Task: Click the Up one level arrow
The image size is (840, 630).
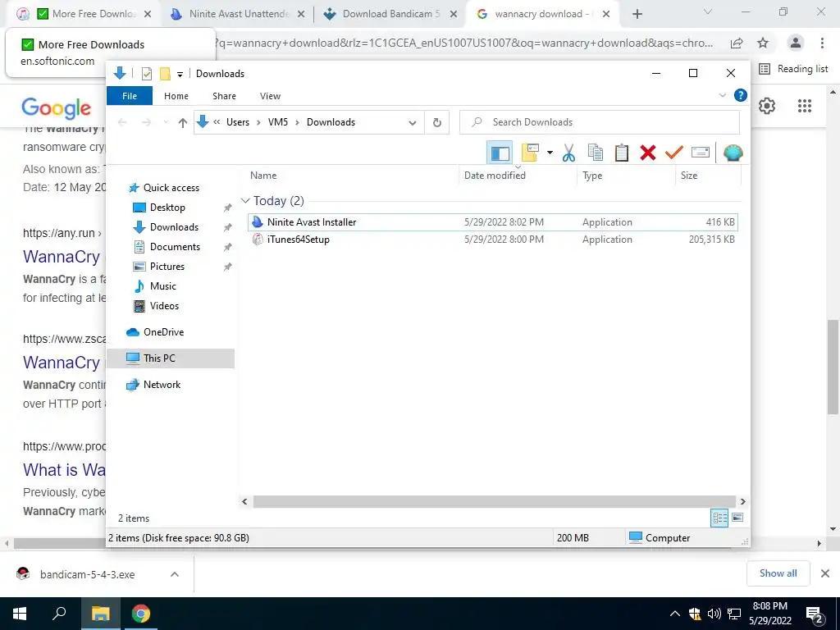Action: (183, 123)
